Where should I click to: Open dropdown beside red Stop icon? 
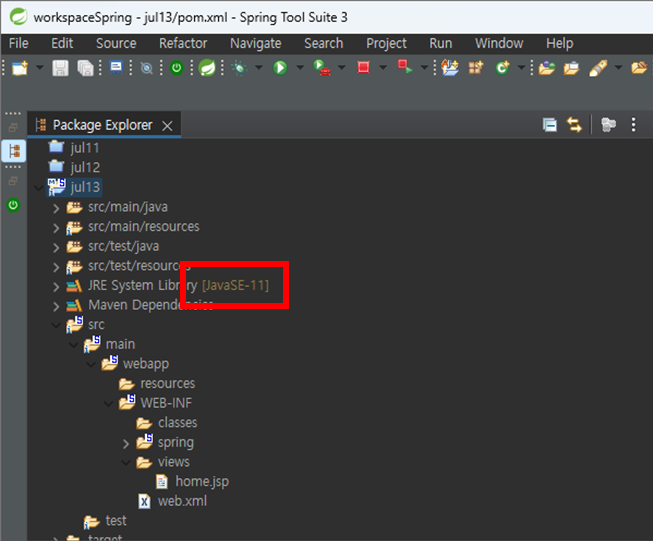click(383, 67)
